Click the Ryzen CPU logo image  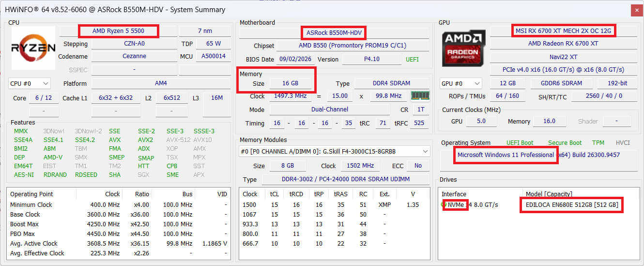tap(33, 47)
